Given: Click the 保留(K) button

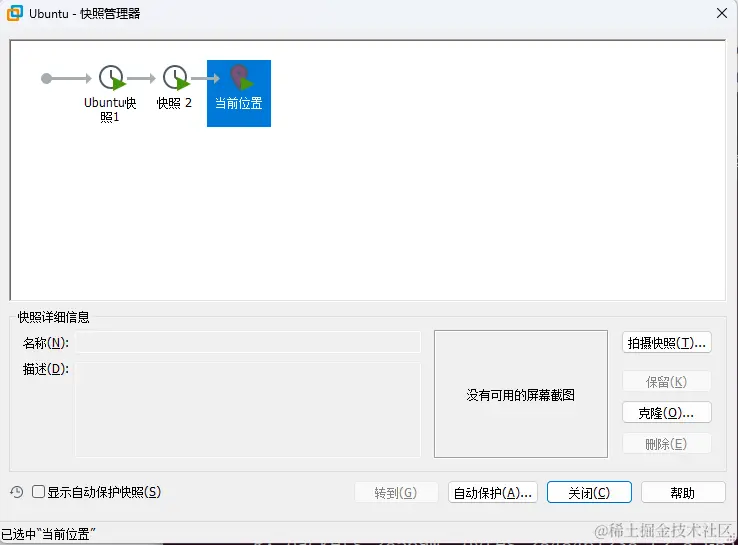Looking at the screenshot, I should (666, 382).
